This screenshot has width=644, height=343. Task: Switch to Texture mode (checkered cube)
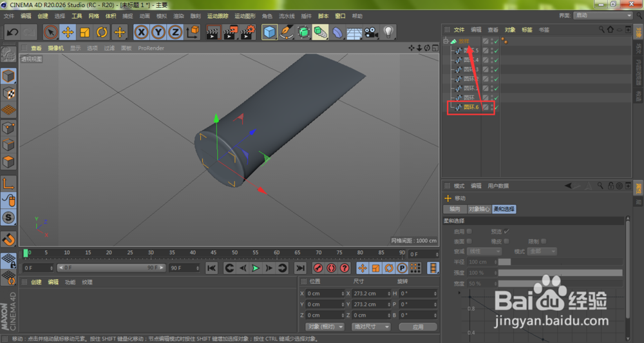point(8,93)
